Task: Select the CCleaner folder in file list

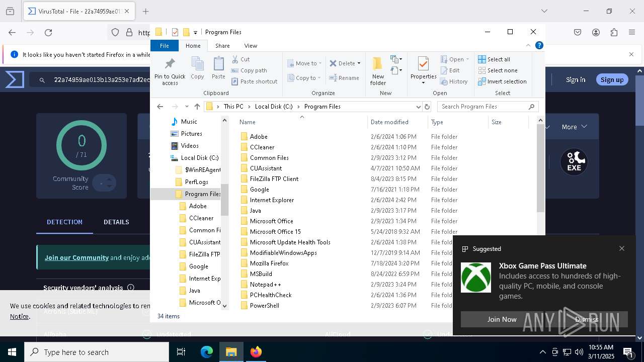Action: coord(262,147)
